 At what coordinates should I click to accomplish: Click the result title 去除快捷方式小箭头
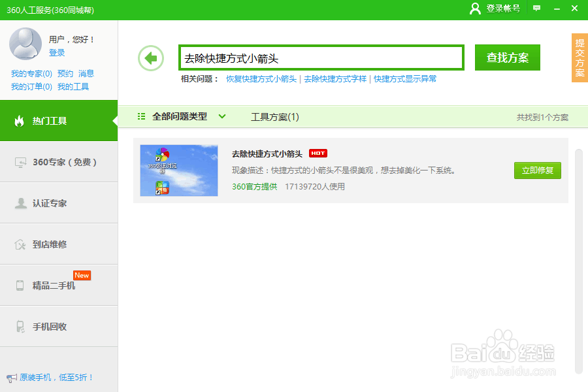267,154
